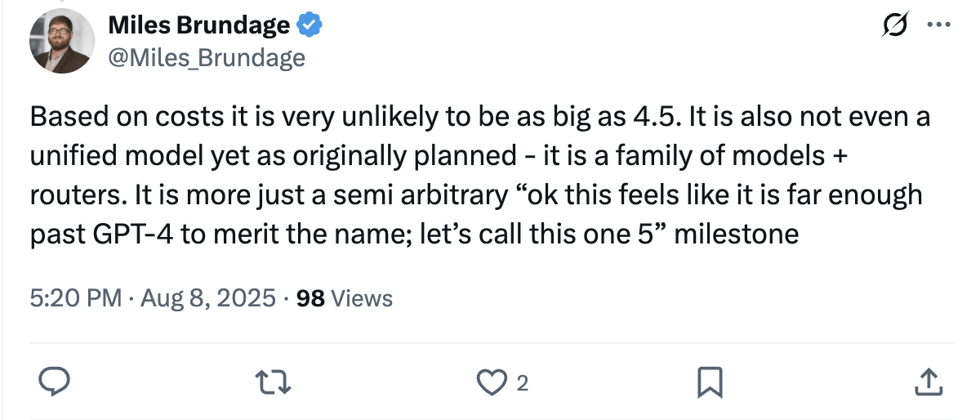The height and width of the screenshot is (420, 980).
Task: Open the share menu arrow icon
Action: (926, 381)
